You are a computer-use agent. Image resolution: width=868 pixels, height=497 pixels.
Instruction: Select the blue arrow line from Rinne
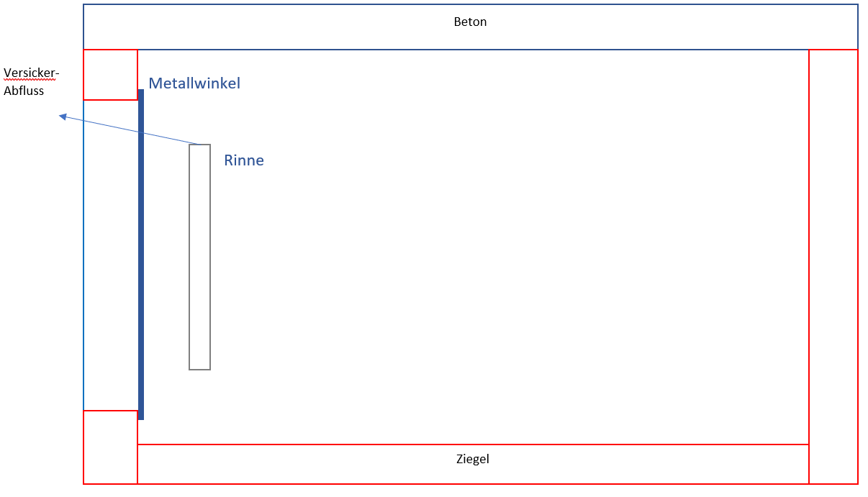coord(130,129)
